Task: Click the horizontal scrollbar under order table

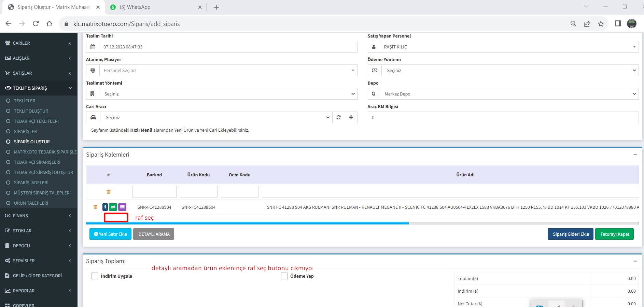Action: click(x=247, y=223)
